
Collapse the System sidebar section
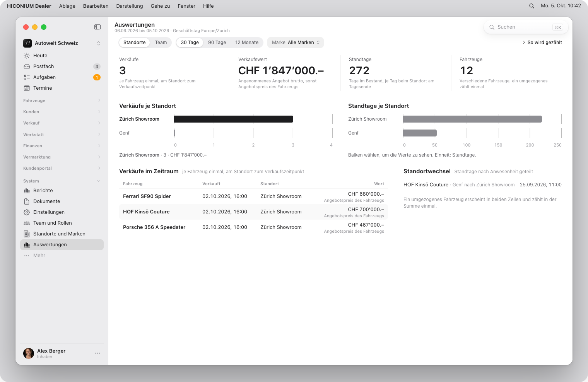(62, 181)
